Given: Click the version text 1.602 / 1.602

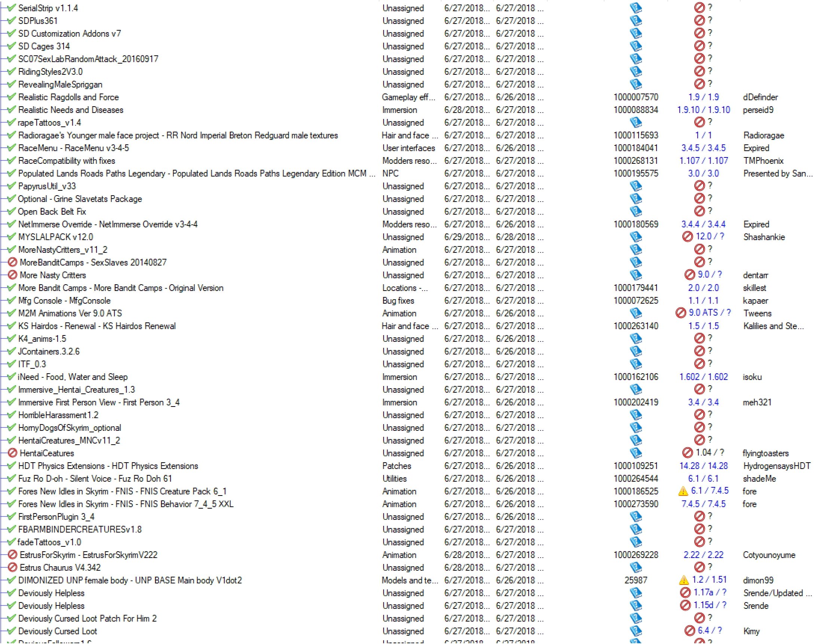Looking at the screenshot, I should click(x=704, y=377).
